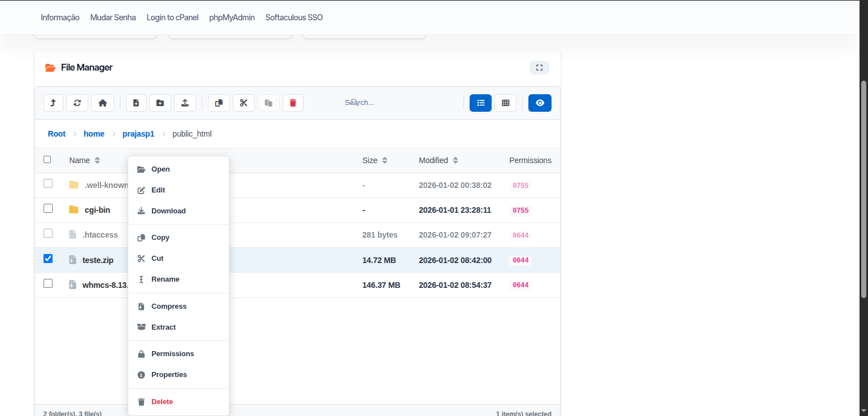Tick the cgi-bin folder checkbox
868x416 pixels.
click(x=48, y=208)
